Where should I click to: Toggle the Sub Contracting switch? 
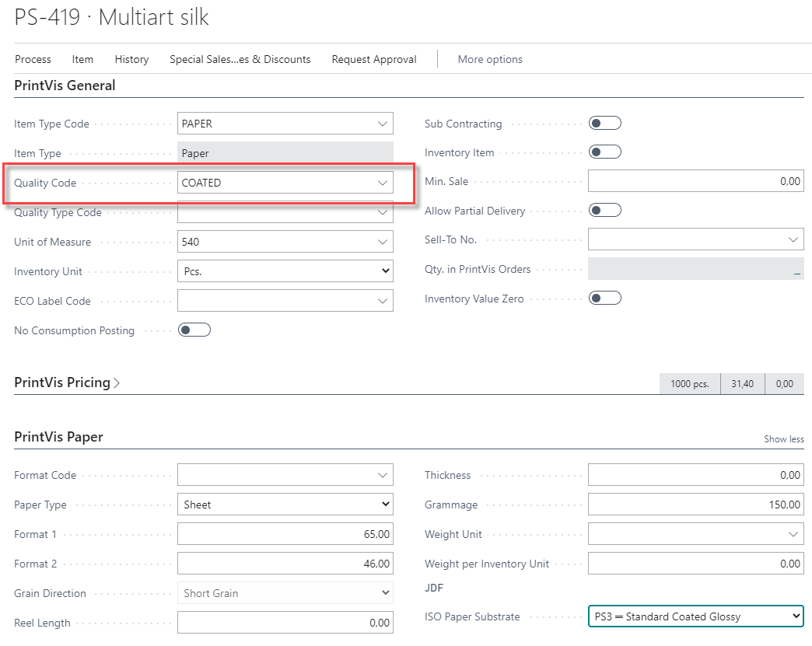pos(605,124)
